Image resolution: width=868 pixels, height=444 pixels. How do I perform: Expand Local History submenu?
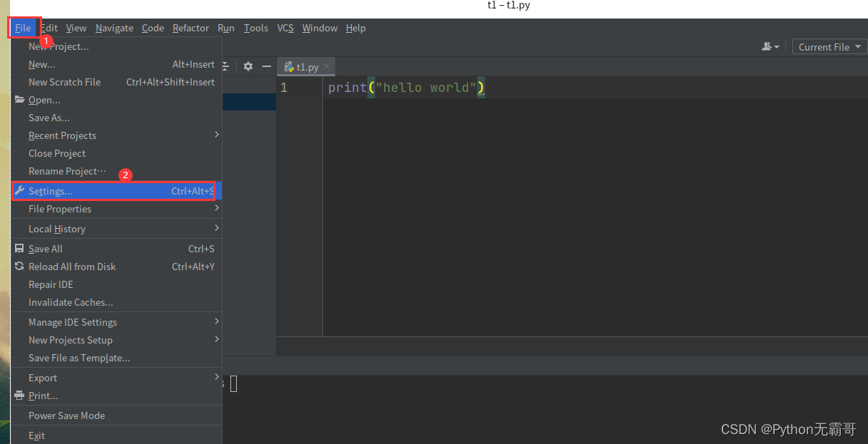pyautogui.click(x=116, y=229)
